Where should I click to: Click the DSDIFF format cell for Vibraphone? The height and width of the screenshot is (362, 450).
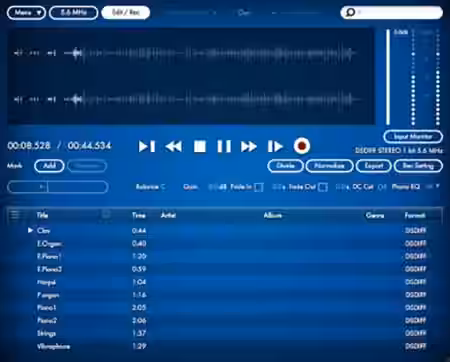pos(415,346)
